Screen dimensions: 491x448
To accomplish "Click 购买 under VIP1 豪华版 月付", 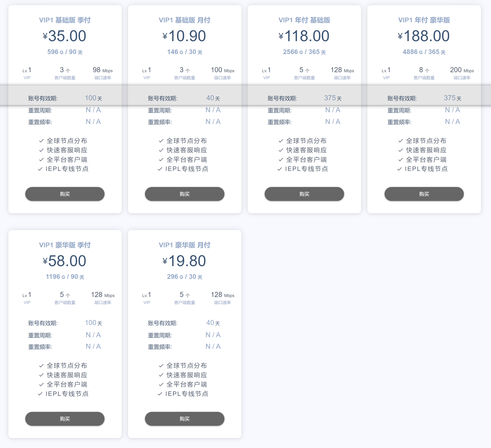I will pyautogui.click(x=184, y=419).
